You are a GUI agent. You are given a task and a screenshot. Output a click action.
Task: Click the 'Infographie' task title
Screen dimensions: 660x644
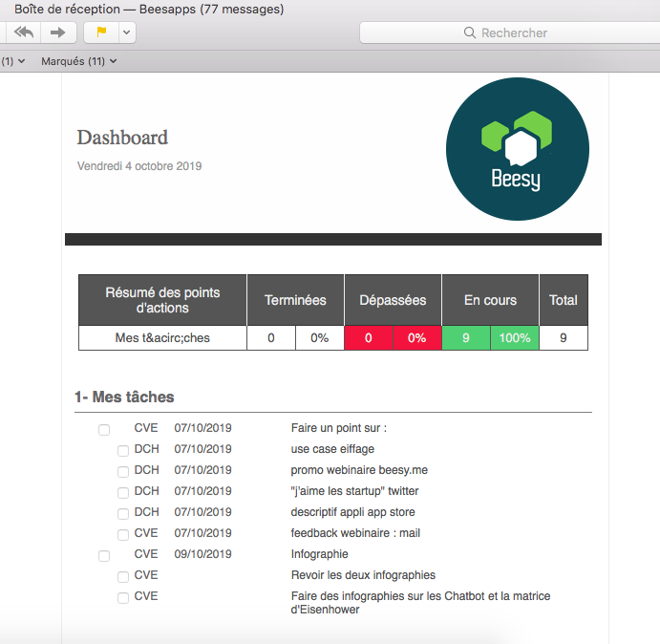(319, 554)
